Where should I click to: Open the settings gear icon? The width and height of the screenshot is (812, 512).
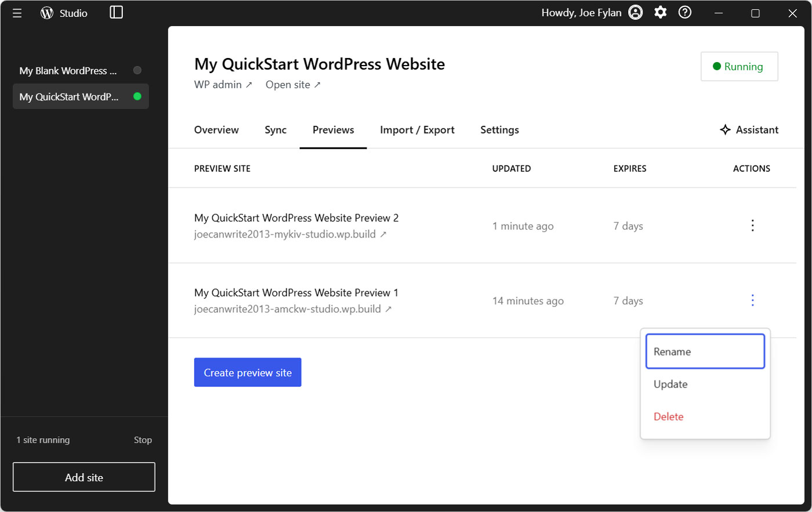pos(660,12)
